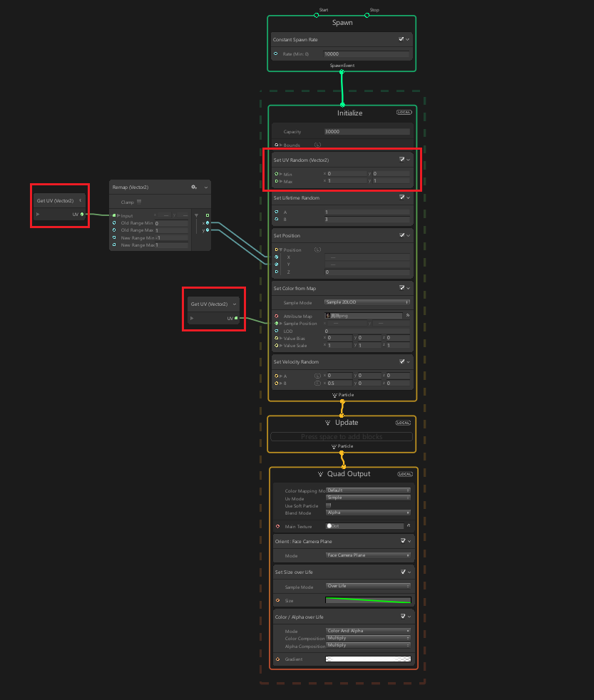Disable the Set Lifetime Random block checkbox
594x700 pixels.
[x=402, y=197]
